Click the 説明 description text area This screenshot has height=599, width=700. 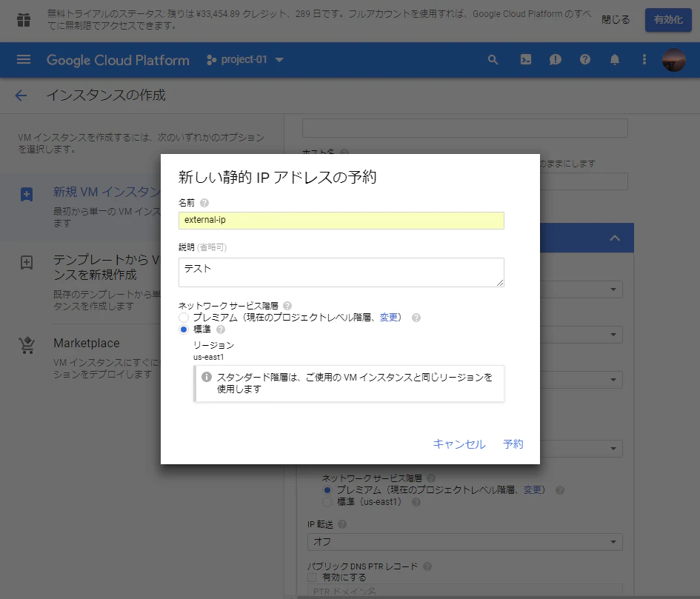coord(341,272)
